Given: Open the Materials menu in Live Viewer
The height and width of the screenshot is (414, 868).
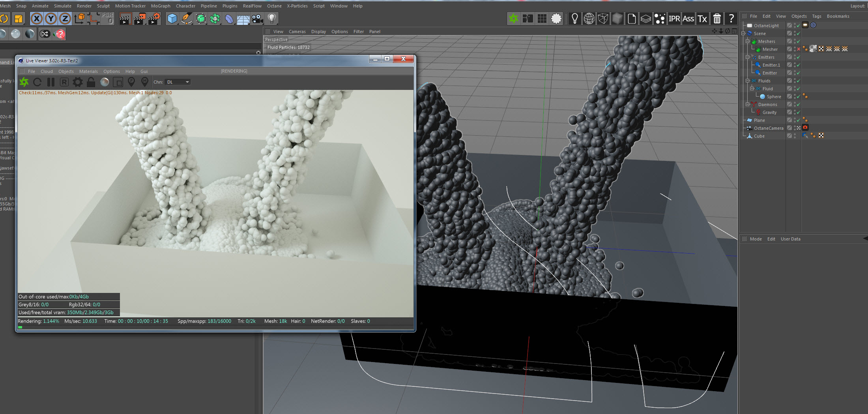Looking at the screenshot, I should (88, 71).
